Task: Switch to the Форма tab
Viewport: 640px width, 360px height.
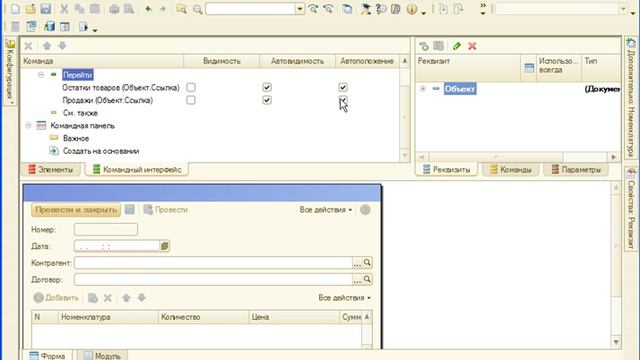Action: pyautogui.click(x=47, y=355)
